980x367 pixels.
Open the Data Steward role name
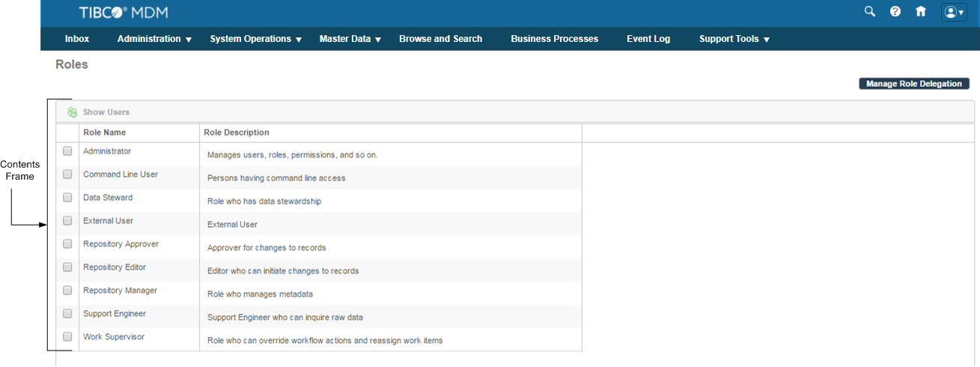108,198
